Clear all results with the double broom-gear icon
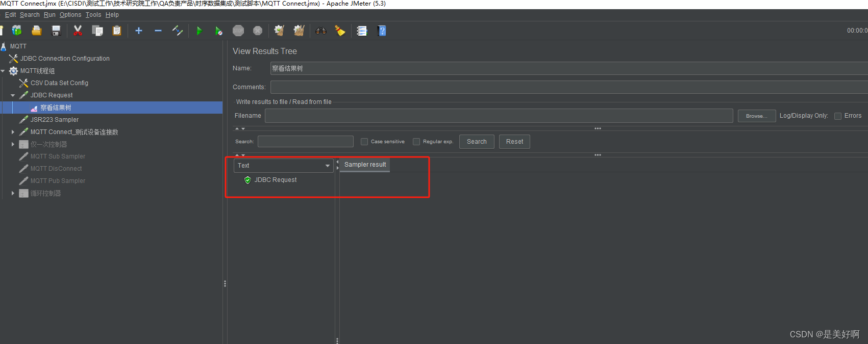 [x=299, y=31]
